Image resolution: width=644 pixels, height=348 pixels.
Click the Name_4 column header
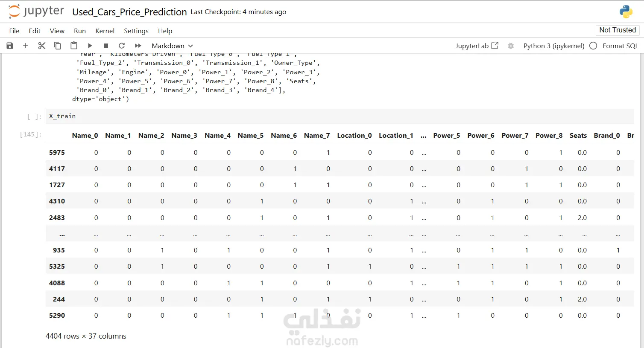point(217,135)
